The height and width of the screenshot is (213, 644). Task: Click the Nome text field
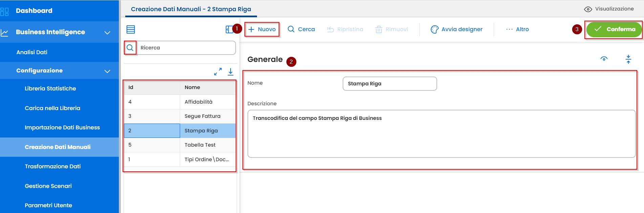pyautogui.click(x=389, y=84)
